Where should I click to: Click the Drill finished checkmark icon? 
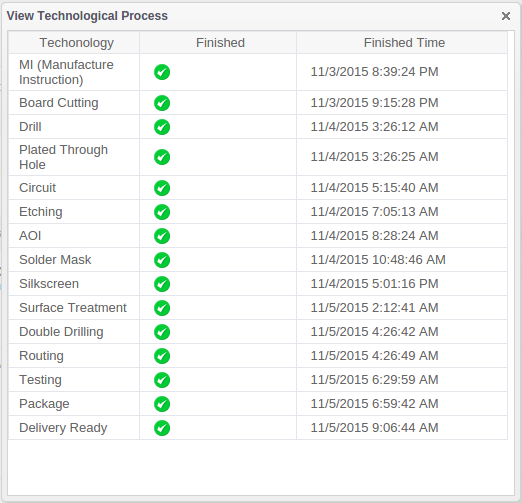tap(162, 127)
